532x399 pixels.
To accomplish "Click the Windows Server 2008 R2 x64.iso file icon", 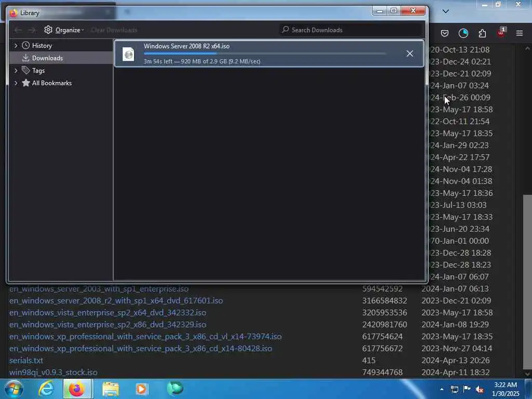I will pos(129,54).
